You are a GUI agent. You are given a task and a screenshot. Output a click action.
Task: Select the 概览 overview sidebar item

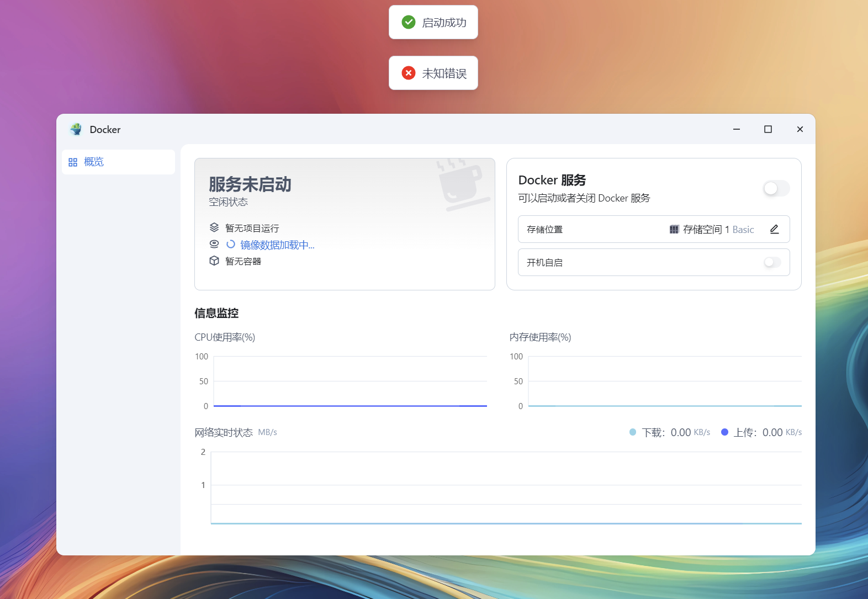118,162
